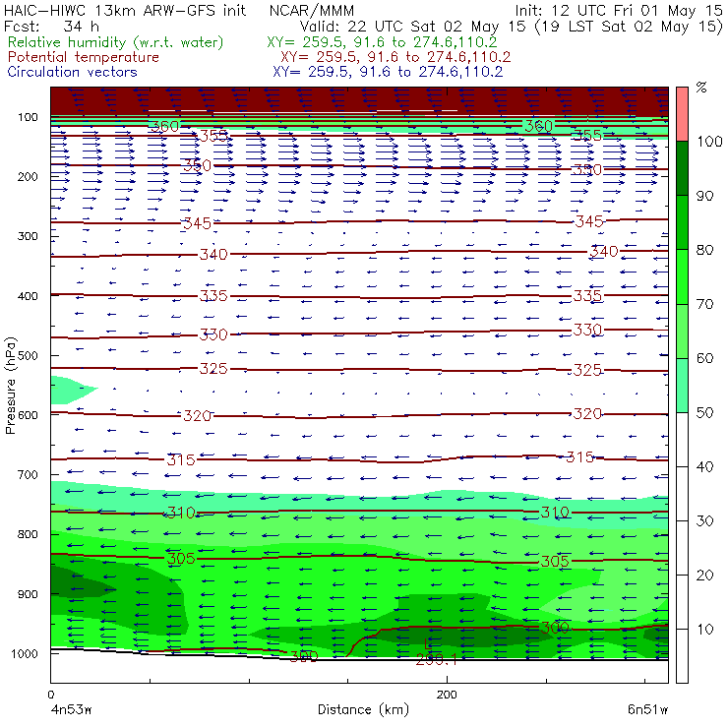Choose the light green 60–70% colorbar segment
Viewport: 728px width, 728px height.
(682, 331)
